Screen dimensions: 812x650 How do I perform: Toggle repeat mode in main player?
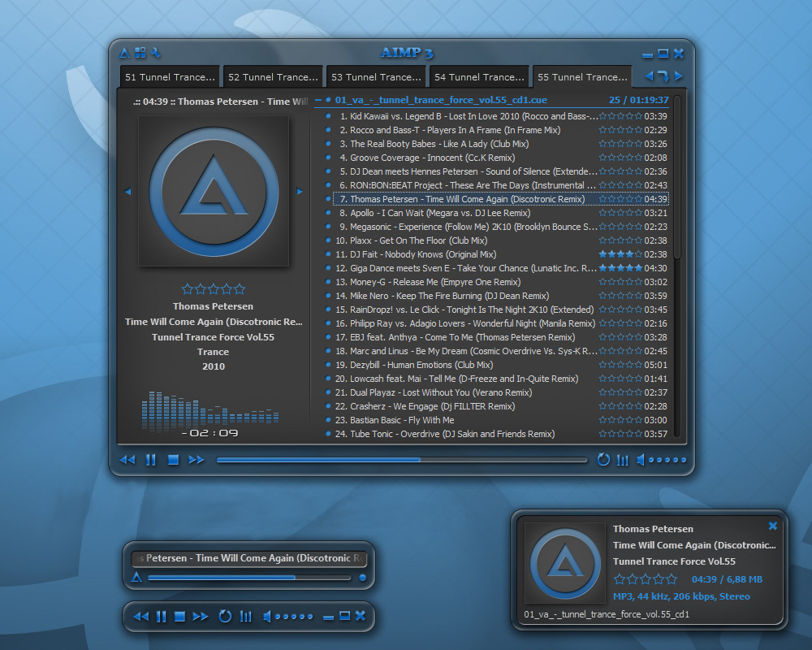(603, 460)
